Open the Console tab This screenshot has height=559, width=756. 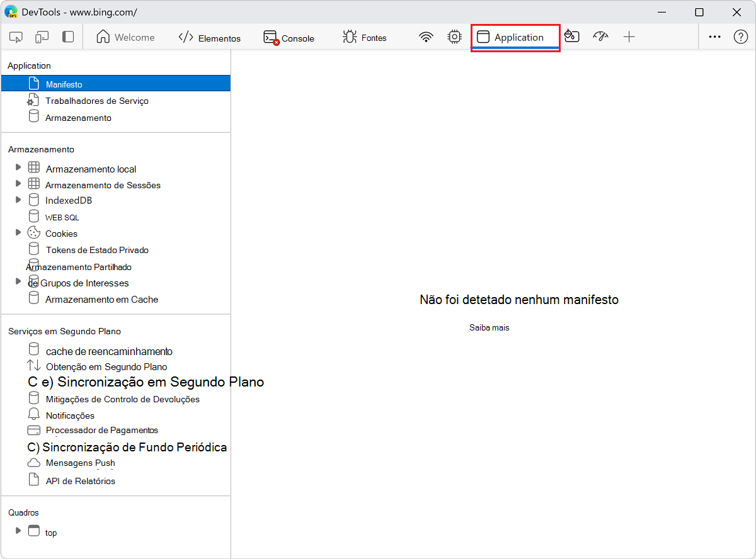(289, 38)
